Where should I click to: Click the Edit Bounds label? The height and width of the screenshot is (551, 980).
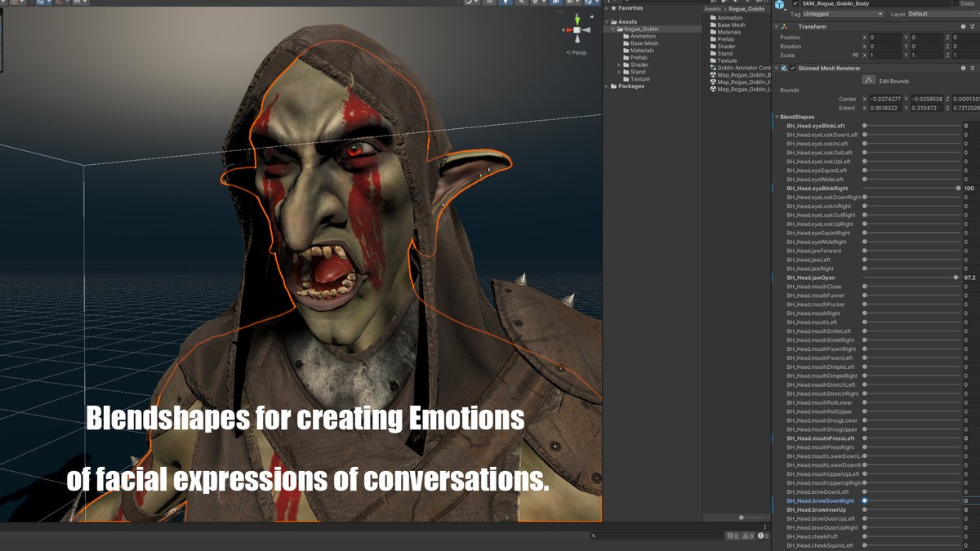tap(893, 81)
